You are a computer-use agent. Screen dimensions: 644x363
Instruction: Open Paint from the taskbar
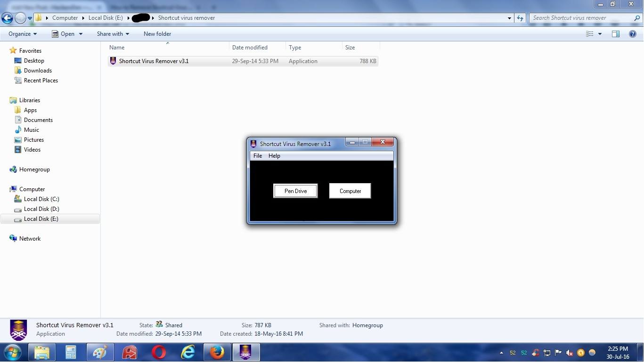100,352
